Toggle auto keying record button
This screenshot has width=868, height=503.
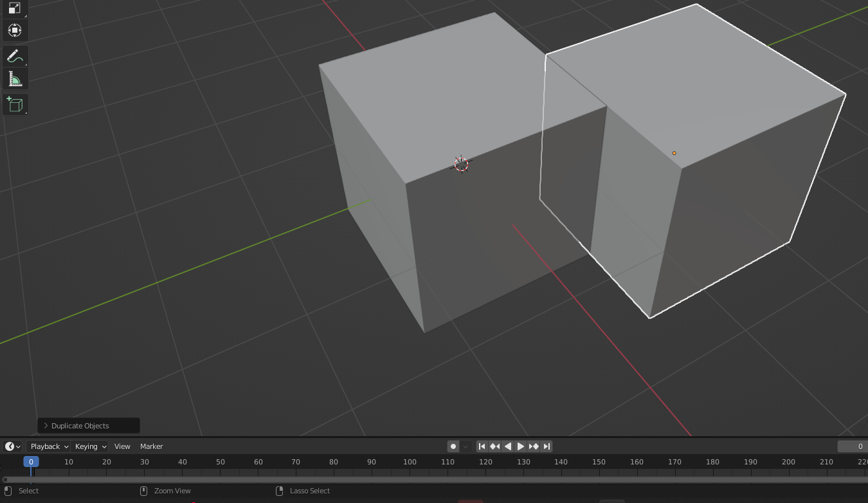tap(453, 446)
